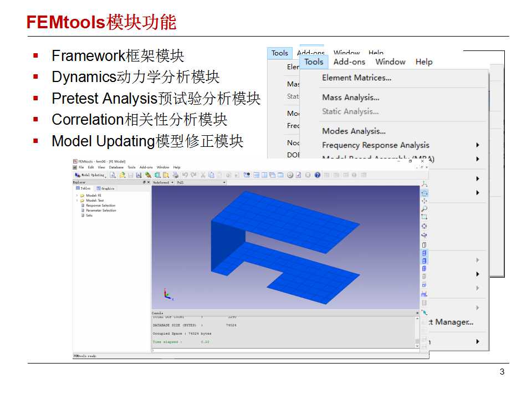This screenshot has height=399, width=532.
Task: Open the Full view dropdown
Action: pyautogui.click(x=201, y=182)
